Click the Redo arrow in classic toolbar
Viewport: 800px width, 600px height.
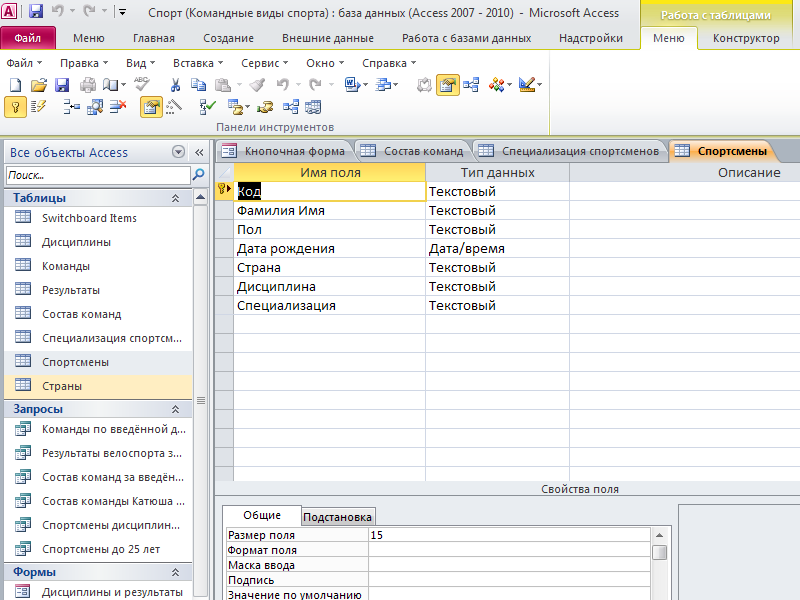315,85
